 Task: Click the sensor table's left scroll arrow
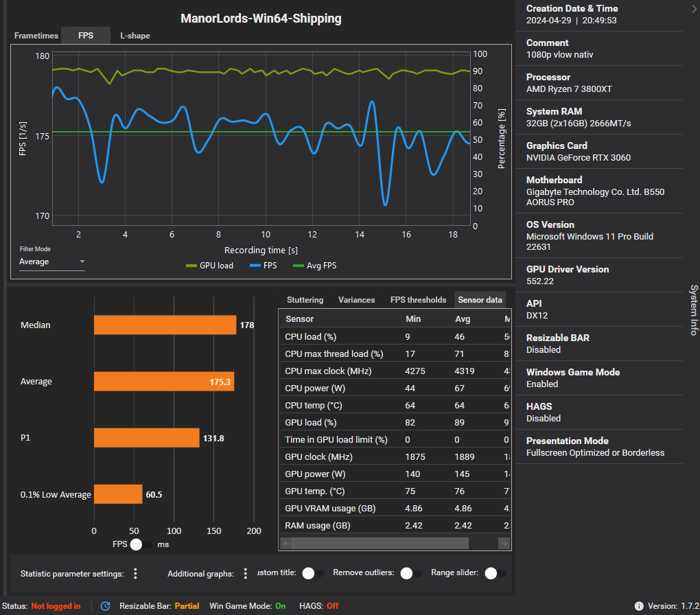(x=286, y=544)
